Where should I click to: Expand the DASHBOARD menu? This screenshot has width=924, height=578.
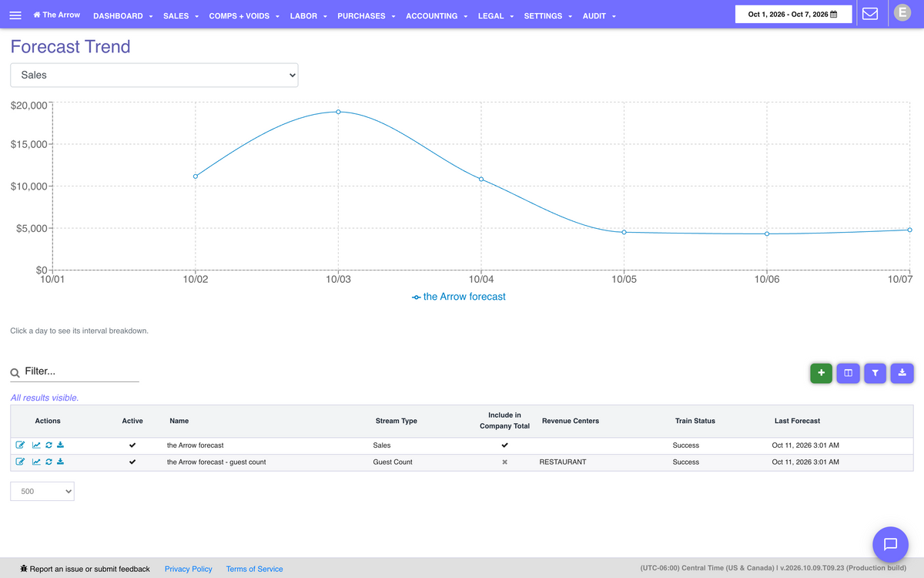click(x=122, y=15)
